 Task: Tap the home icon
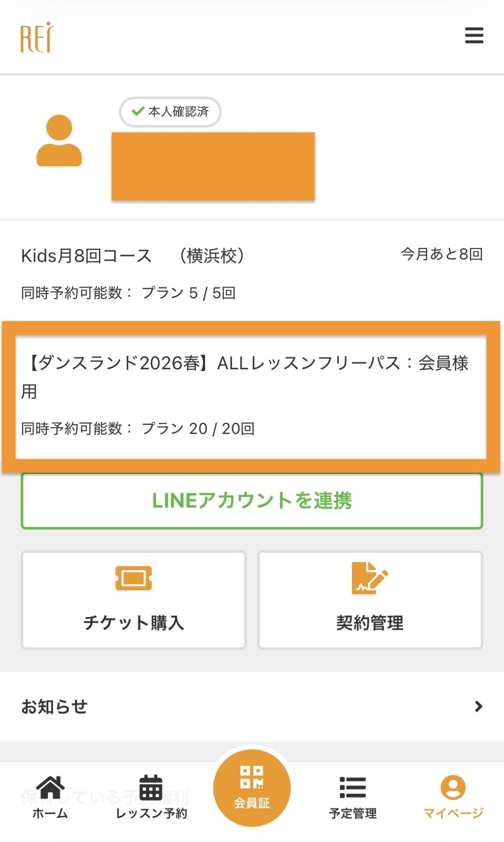[50, 787]
